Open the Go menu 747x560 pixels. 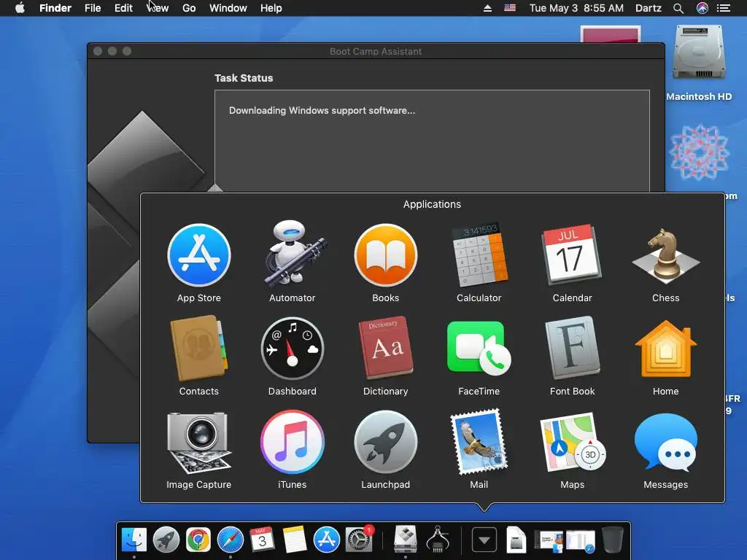189,8
